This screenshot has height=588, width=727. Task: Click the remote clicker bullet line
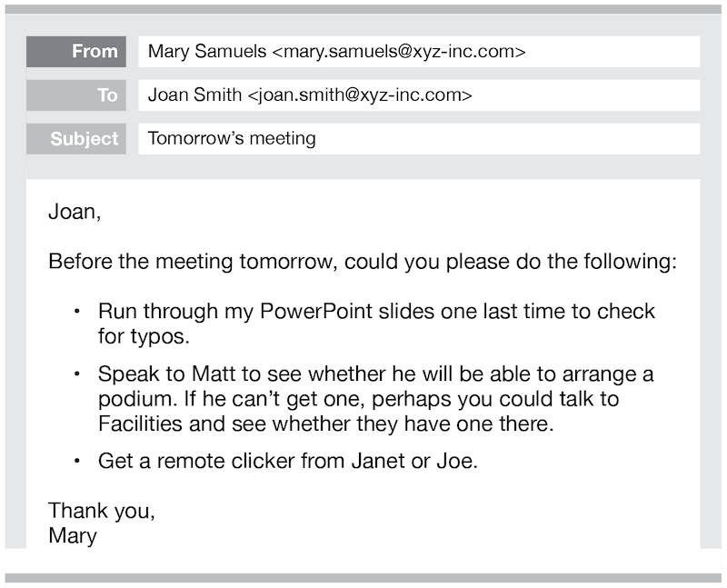[x=288, y=461]
